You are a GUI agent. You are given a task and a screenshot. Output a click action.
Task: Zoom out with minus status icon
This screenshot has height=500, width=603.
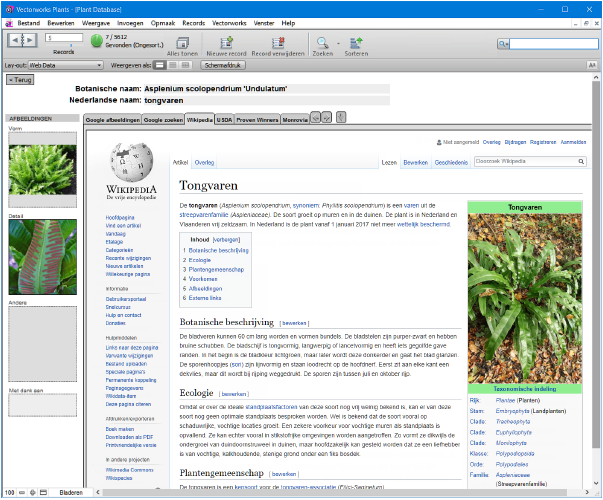click(x=22, y=492)
